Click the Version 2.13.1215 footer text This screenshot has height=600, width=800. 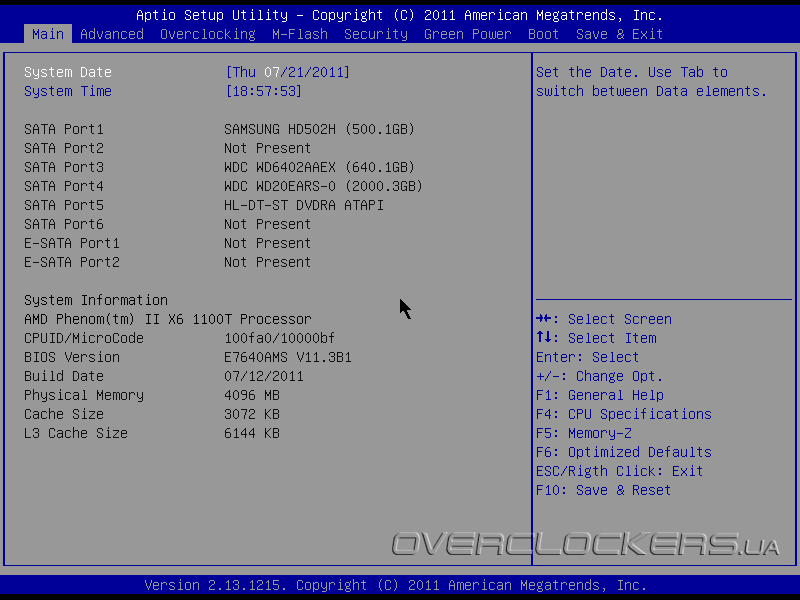tap(396, 585)
